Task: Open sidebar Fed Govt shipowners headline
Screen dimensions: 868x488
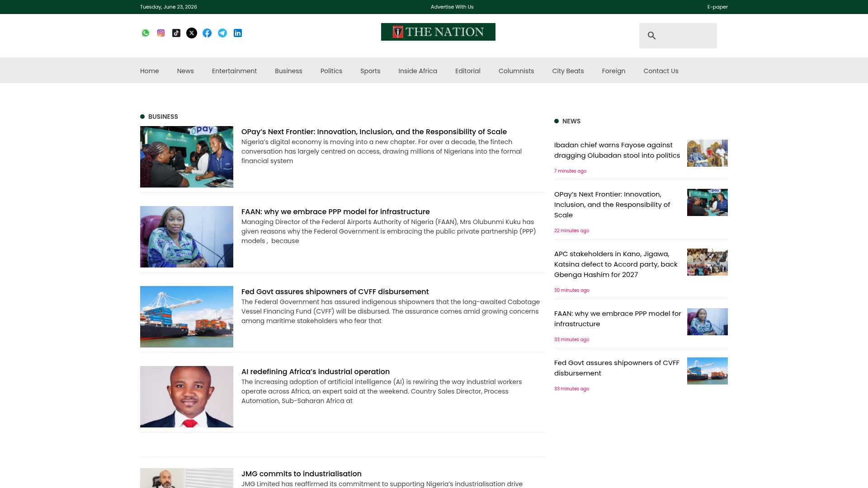Action: point(617,368)
